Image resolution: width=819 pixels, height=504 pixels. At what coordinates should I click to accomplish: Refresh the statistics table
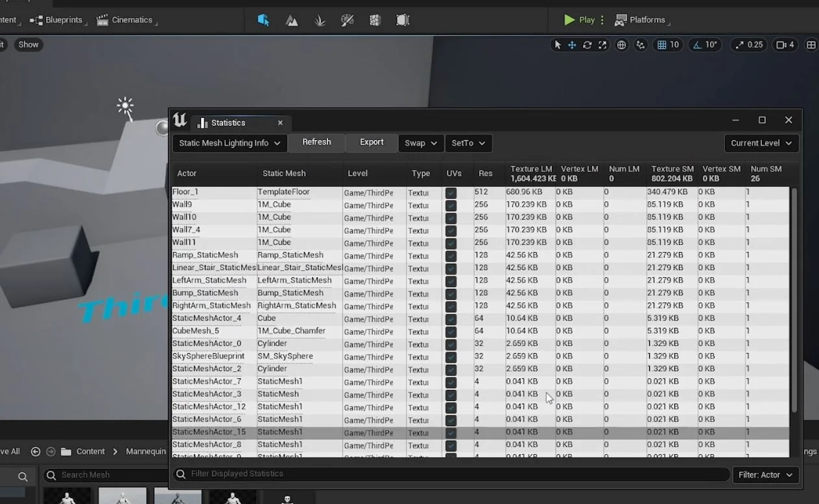(x=316, y=143)
